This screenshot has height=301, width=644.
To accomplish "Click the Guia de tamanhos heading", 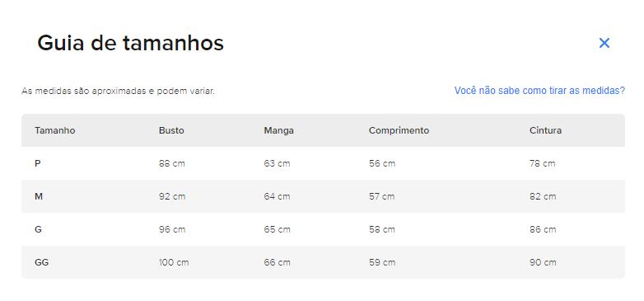I will point(131,43).
